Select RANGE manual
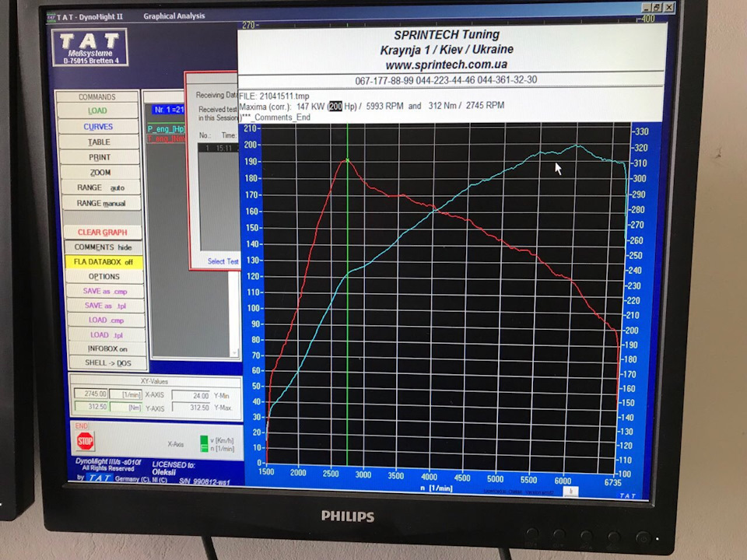Viewport: 747px width, 560px height. [x=101, y=203]
